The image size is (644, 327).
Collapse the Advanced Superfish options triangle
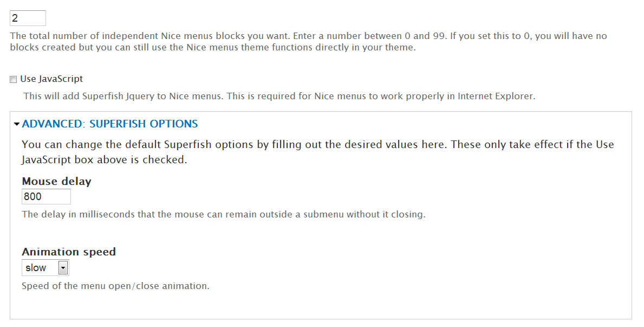pos(17,124)
